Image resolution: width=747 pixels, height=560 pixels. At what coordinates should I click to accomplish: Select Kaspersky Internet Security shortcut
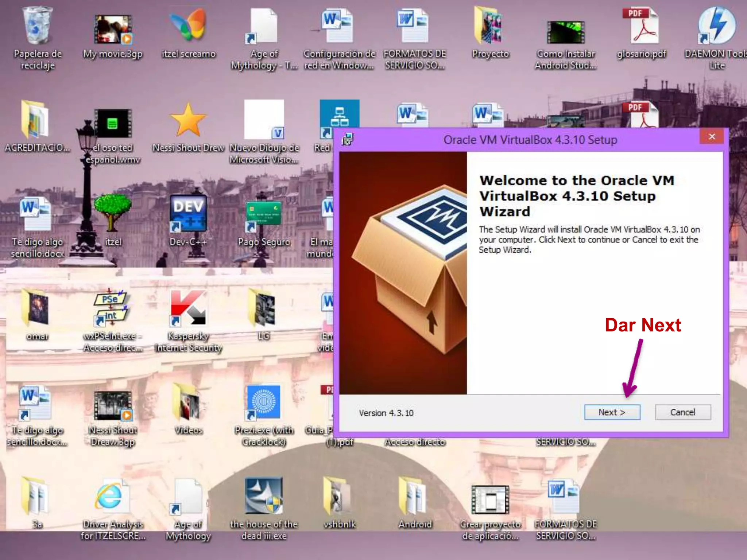[188, 308]
